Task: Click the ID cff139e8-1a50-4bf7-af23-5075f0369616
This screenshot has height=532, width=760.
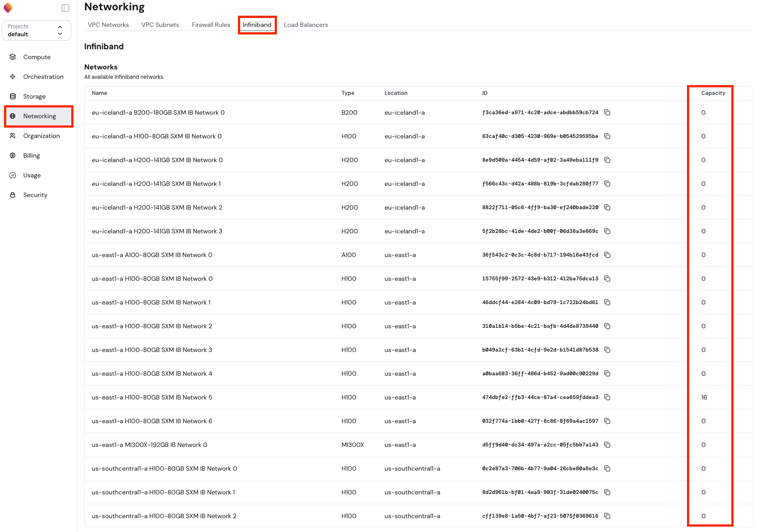Action: point(540,516)
